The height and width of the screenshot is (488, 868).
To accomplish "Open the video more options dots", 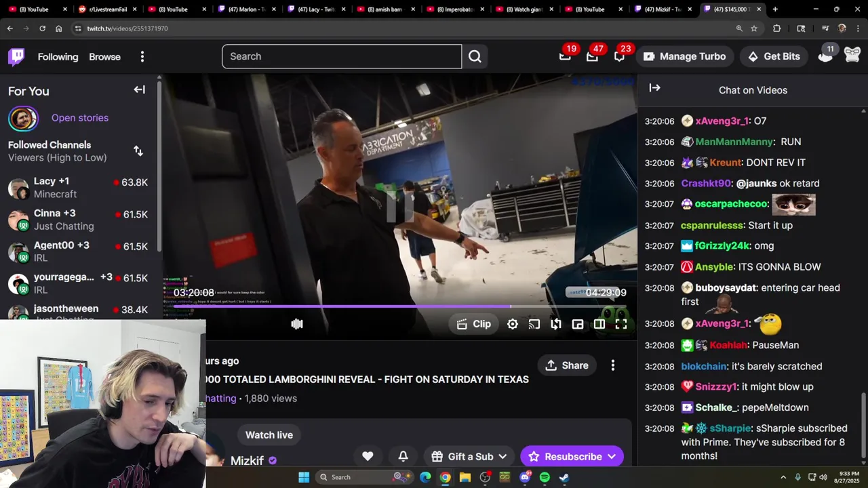I will click(613, 365).
